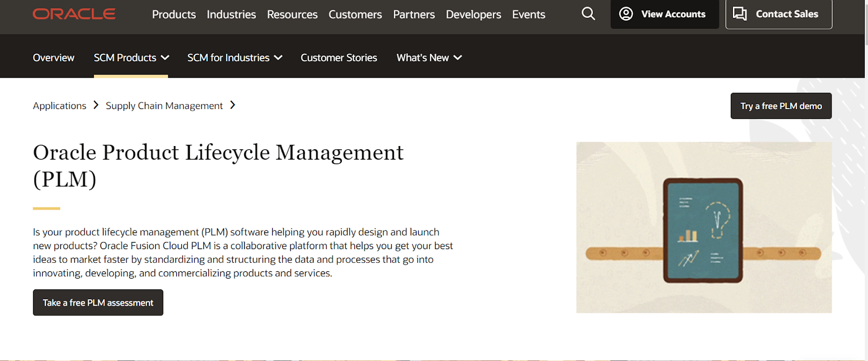Open the search magnifier icon

588,14
